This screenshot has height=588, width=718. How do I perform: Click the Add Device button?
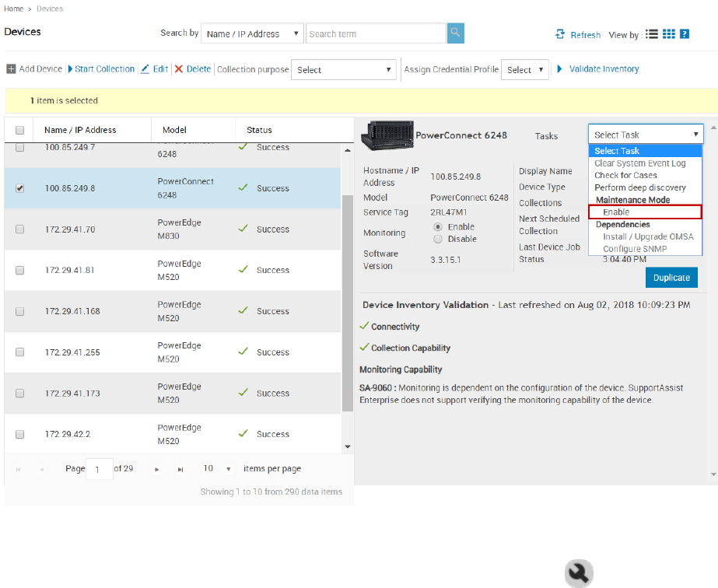[34, 69]
